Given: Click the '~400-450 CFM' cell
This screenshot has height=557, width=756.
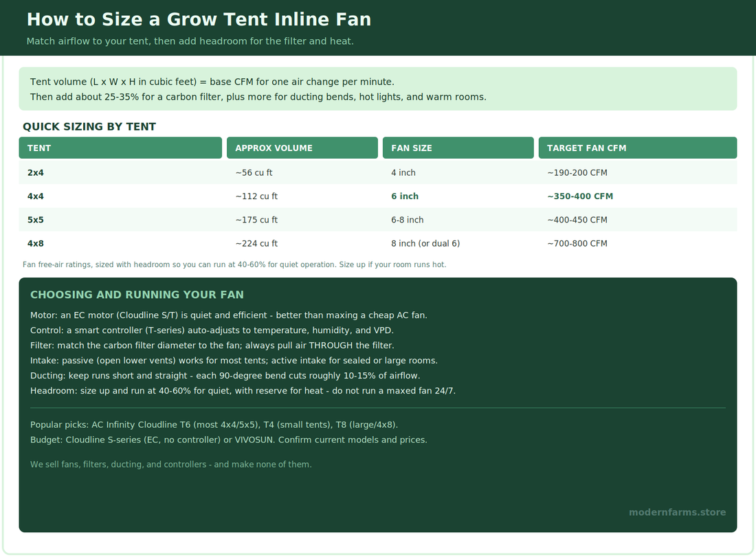Looking at the screenshot, I should 577,220.
